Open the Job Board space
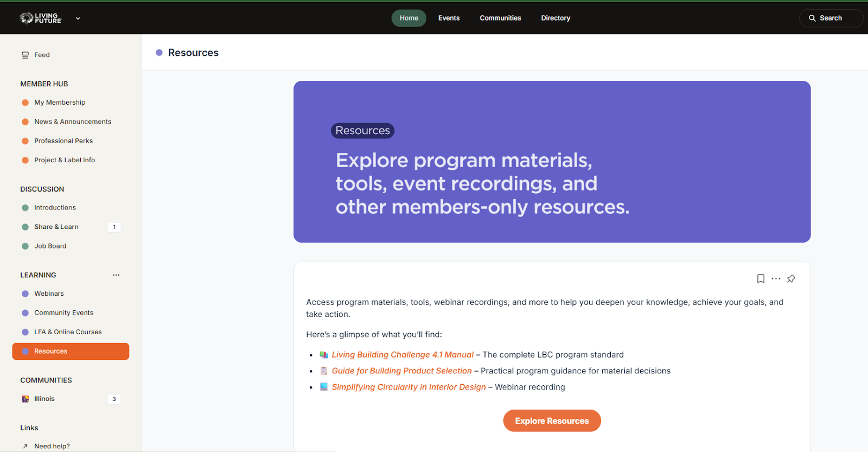This screenshot has width=868, height=452. (71, 246)
